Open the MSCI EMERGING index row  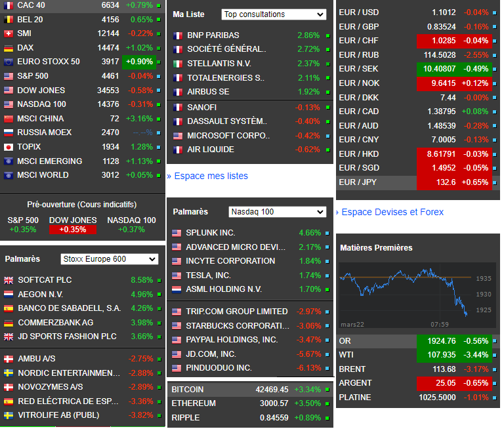(82, 161)
